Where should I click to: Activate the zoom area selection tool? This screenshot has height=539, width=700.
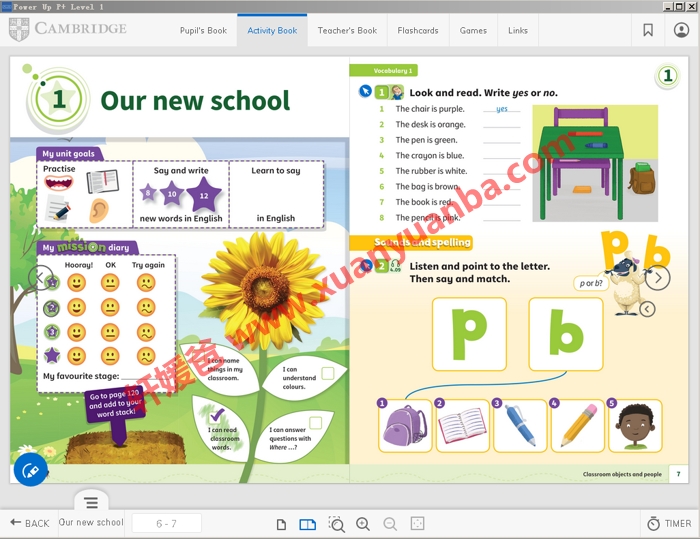(x=336, y=524)
